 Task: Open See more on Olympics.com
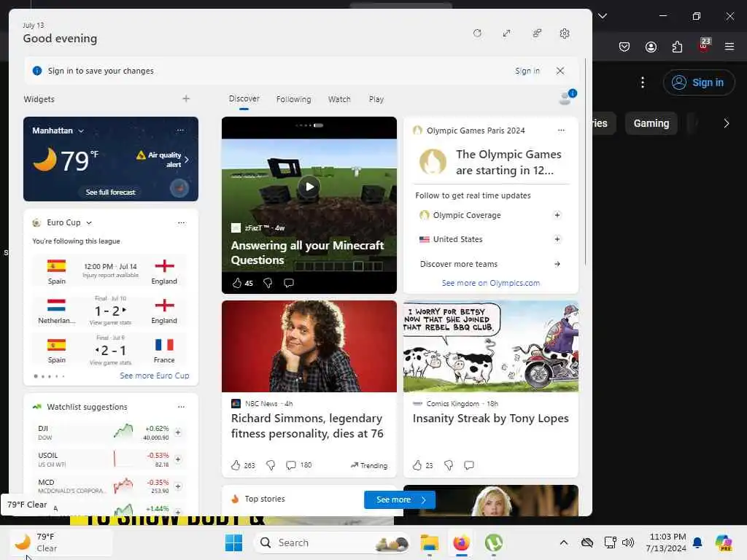(x=491, y=283)
